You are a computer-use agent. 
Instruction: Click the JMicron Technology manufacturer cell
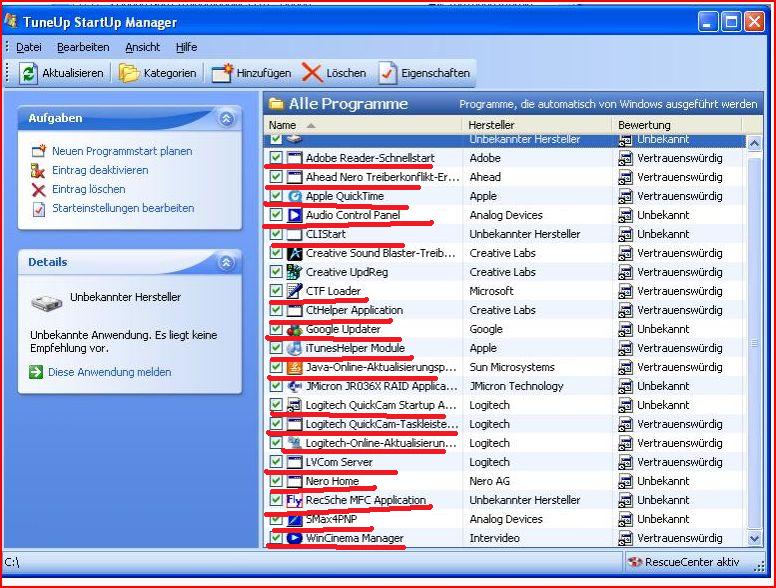[516, 387]
